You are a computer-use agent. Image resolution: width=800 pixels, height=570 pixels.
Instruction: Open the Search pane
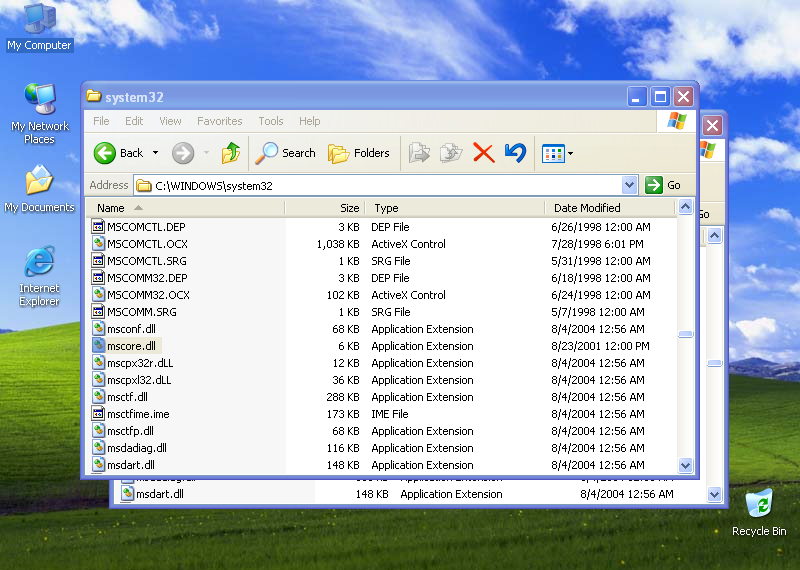point(285,153)
